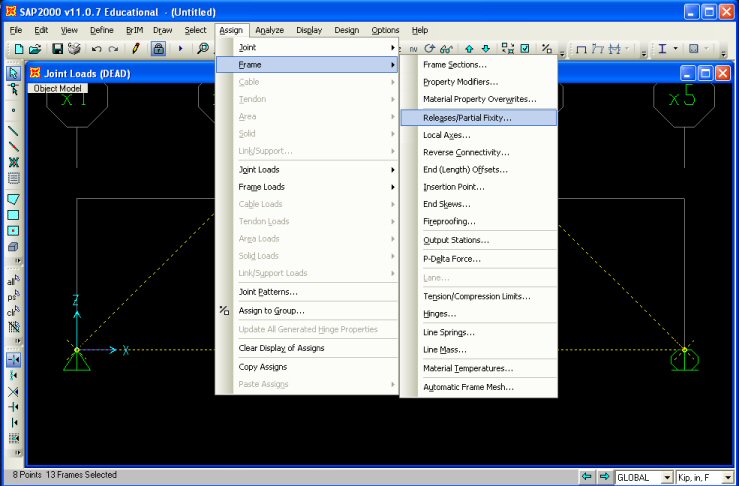This screenshot has width=739, height=486.
Task: Click the Select All 'all' sidebar icon
Action: 13,281
